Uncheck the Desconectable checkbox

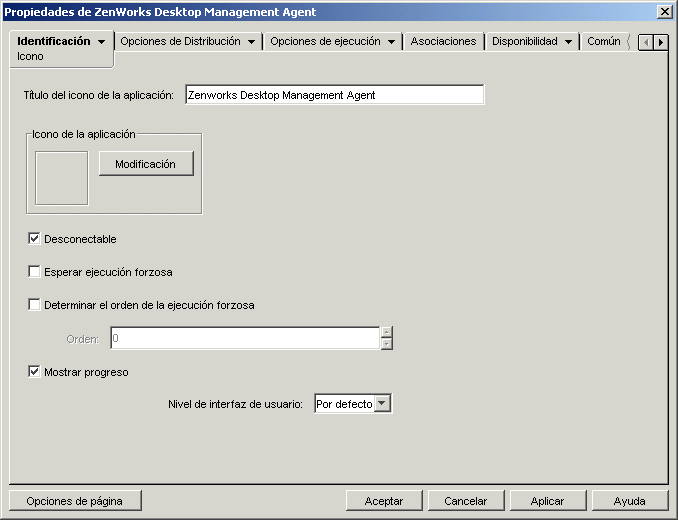(34, 239)
